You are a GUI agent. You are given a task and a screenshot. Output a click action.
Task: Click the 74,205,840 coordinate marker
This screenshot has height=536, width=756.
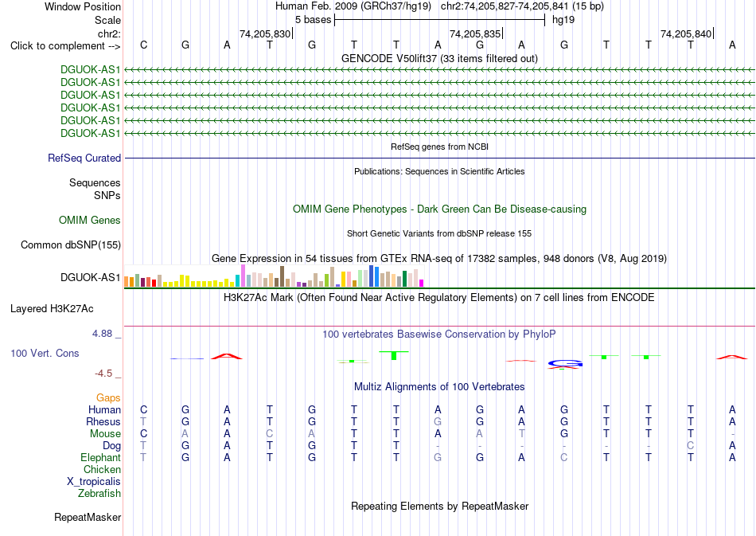tap(686, 33)
